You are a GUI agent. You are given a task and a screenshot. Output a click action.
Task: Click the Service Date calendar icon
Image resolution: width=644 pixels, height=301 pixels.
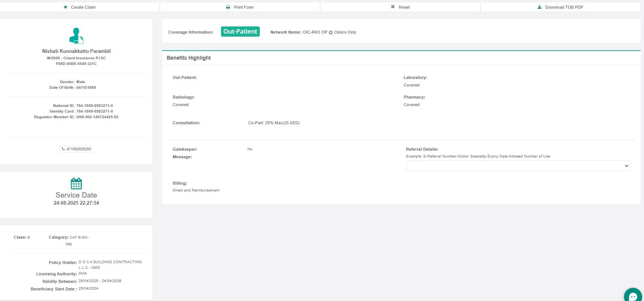click(x=76, y=184)
